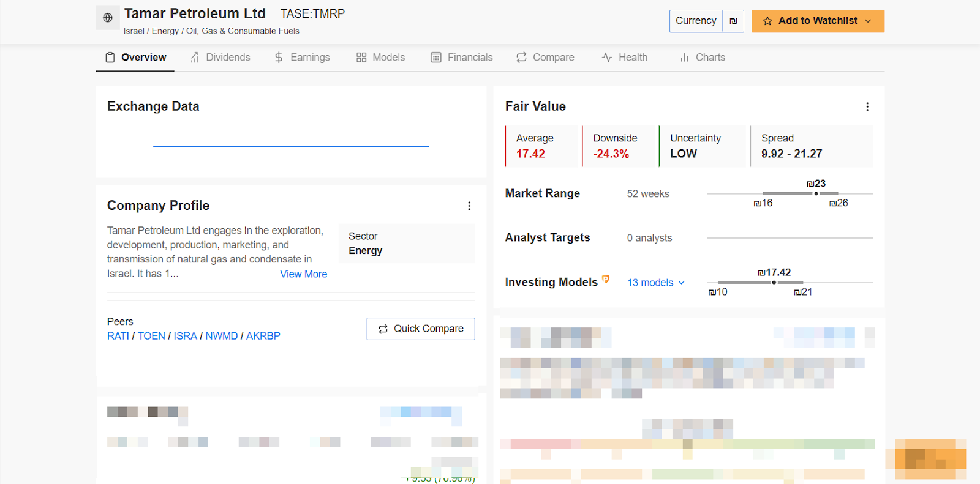Open the NWMD peer link

tap(222, 336)
